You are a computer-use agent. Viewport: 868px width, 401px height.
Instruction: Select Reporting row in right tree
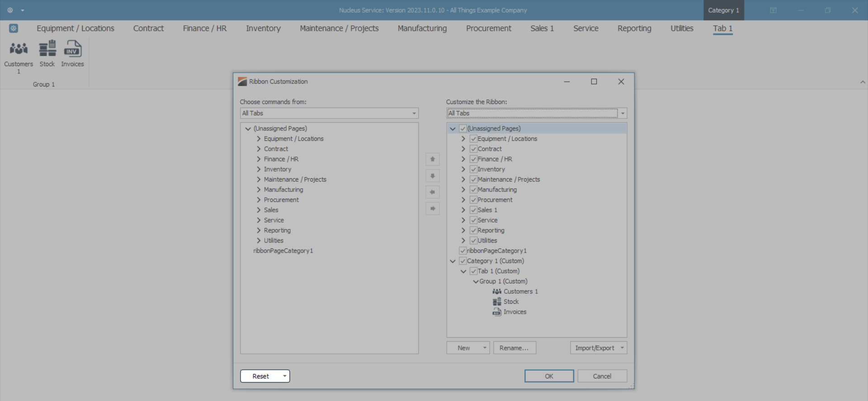[491, 230]
